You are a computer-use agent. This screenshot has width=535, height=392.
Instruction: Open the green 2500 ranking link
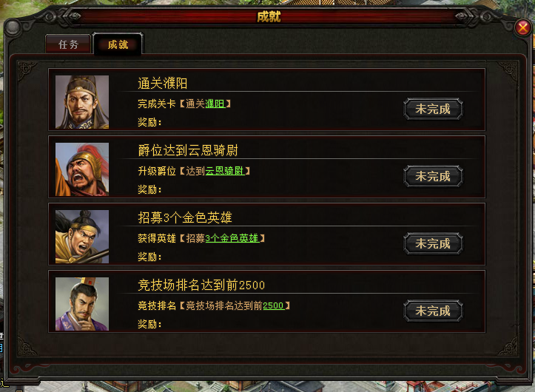(x=273, y=305)
